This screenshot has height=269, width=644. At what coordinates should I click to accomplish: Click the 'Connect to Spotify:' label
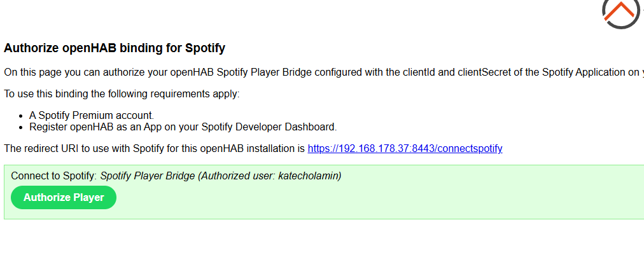click(x=54, y=176)
